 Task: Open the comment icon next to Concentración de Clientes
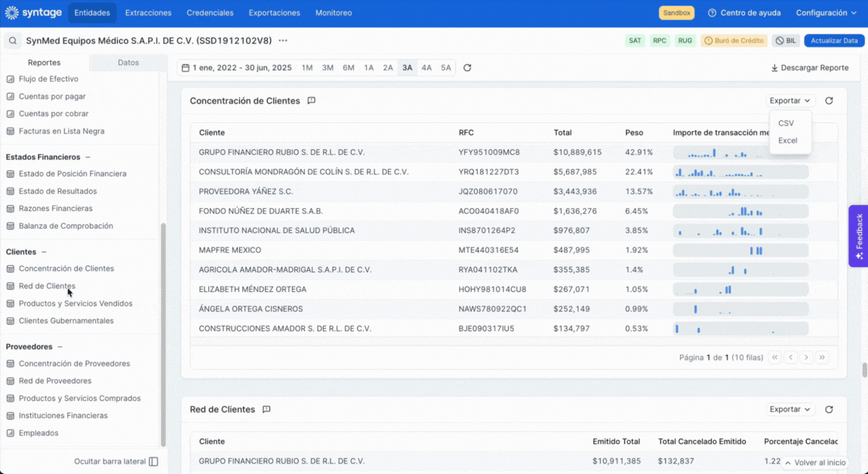(312, 101)
